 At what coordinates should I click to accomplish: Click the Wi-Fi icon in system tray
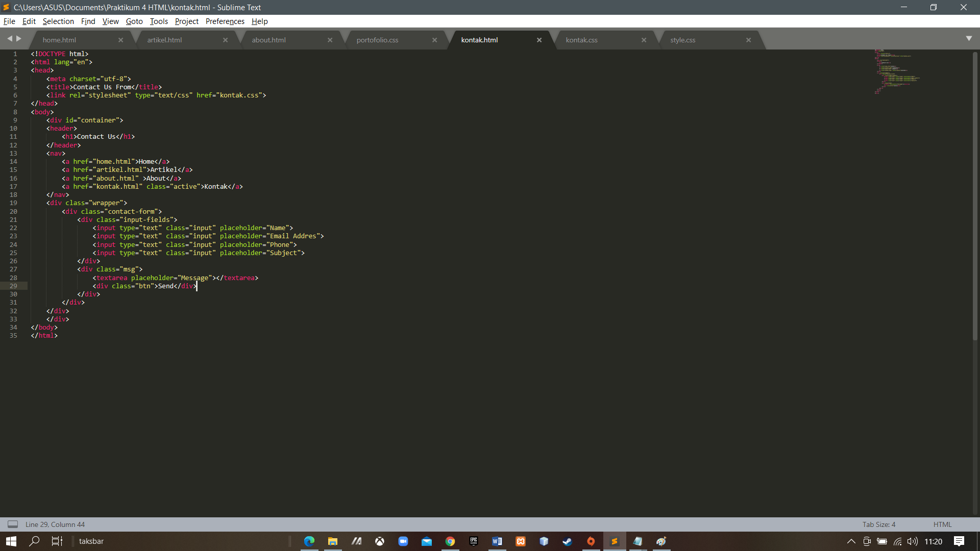click(x=897, y=542)
